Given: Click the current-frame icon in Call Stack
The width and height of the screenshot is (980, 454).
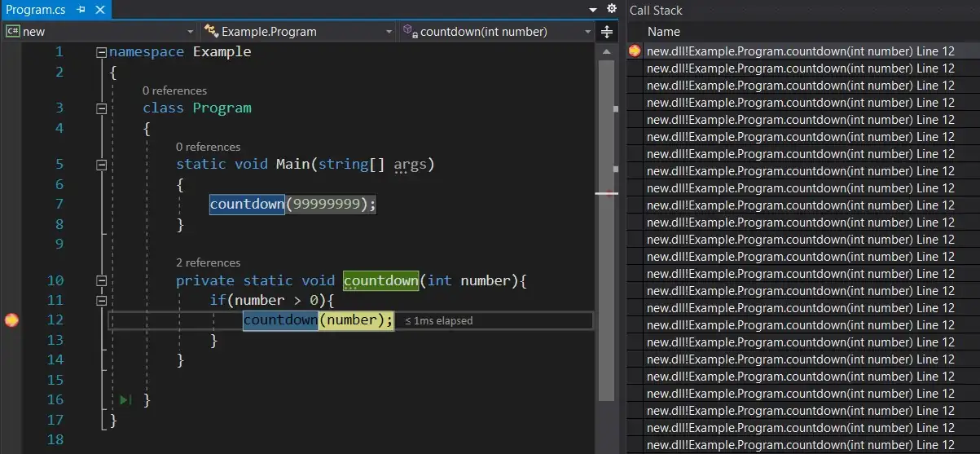Looking at the screenshot, I should [635, 51].
